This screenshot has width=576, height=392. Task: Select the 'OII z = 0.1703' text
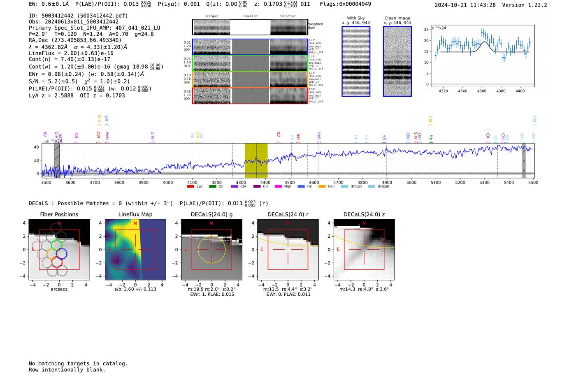pyautogui.click(x=102, y=95)
